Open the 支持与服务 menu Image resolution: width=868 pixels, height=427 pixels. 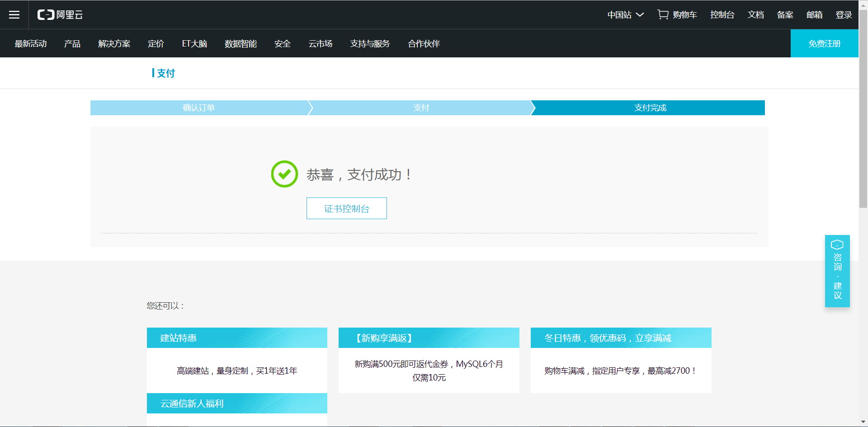370,44
